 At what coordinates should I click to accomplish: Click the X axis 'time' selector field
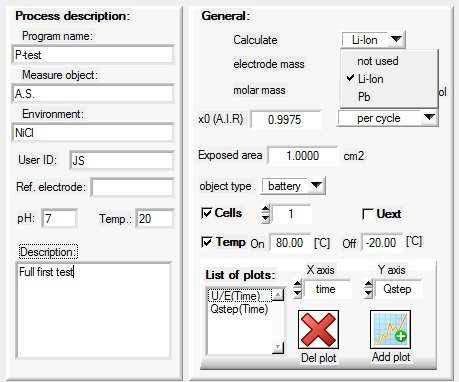click(327, 289)
